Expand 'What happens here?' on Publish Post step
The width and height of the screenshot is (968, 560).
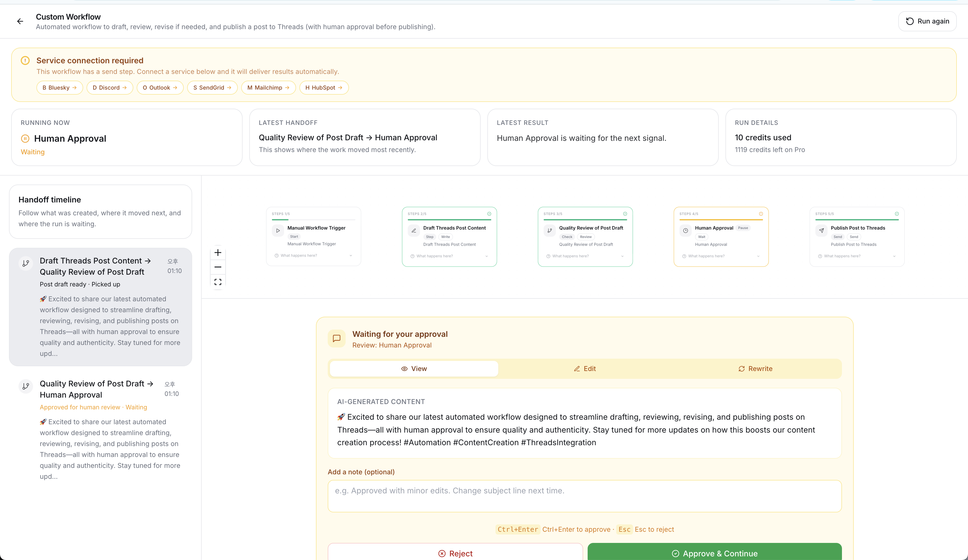(857, 256)
